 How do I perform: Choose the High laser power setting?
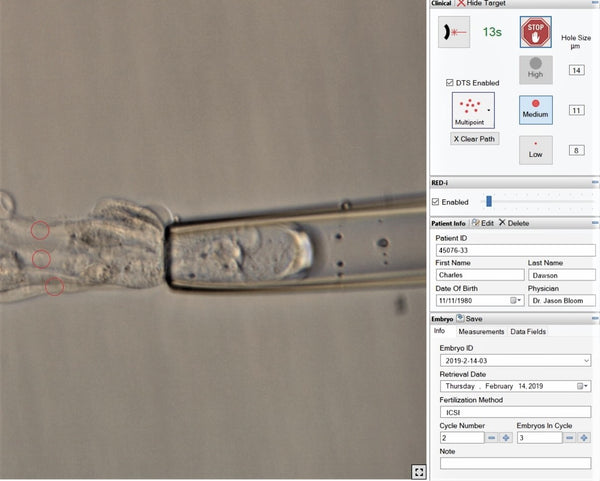pyautogui.click(x=536, y=69)
